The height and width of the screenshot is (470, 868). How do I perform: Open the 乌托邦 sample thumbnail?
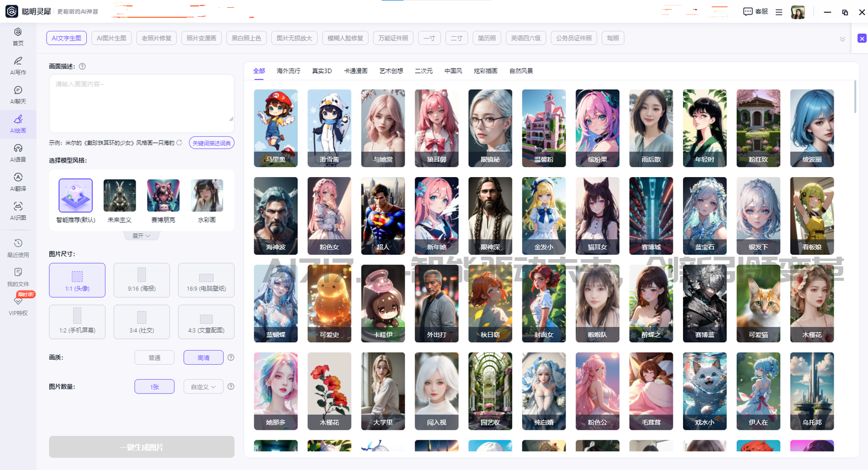click(812, 391)
